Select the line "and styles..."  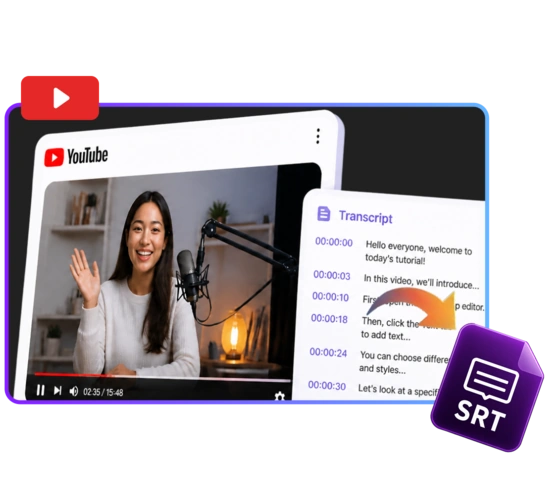[382, 369]
